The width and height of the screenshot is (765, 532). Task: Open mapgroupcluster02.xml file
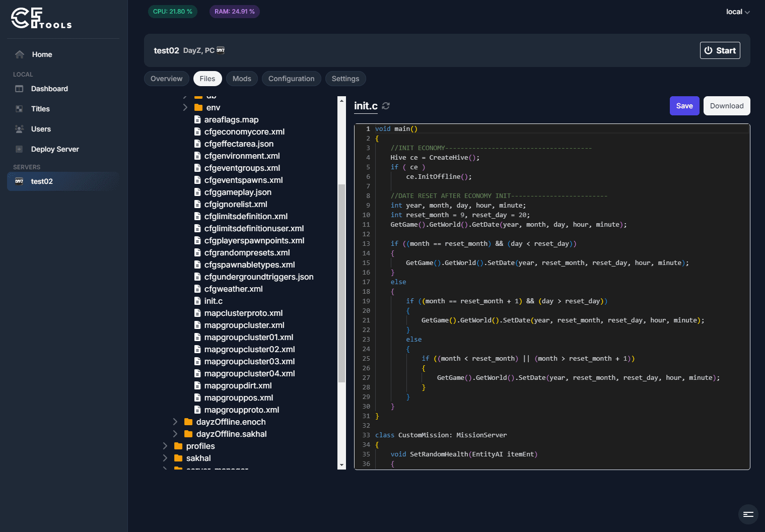250,349
